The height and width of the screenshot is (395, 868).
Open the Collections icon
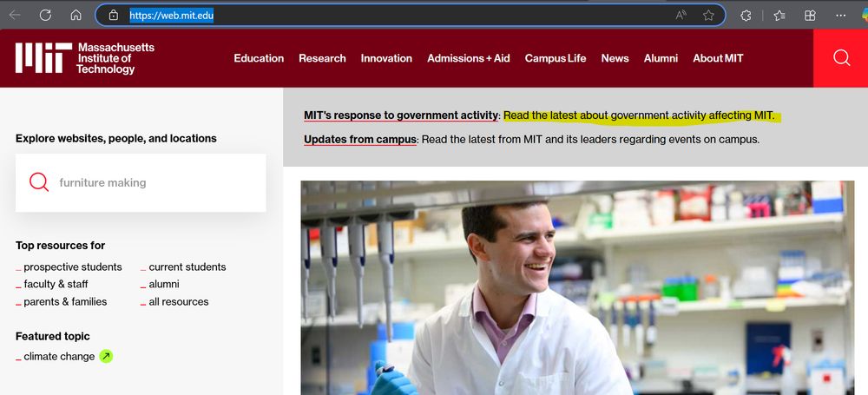810,16
